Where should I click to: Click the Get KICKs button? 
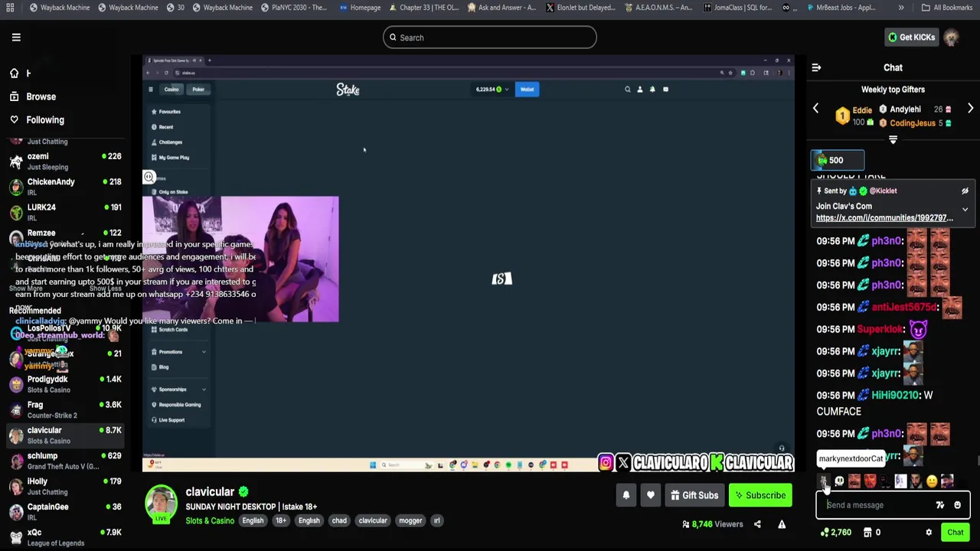911,37
